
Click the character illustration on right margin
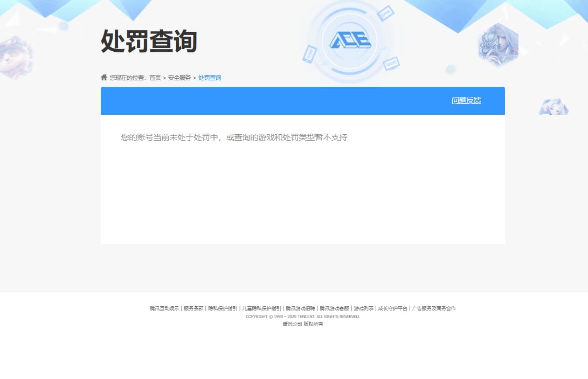pyautogui.click(x=555, y=107)
